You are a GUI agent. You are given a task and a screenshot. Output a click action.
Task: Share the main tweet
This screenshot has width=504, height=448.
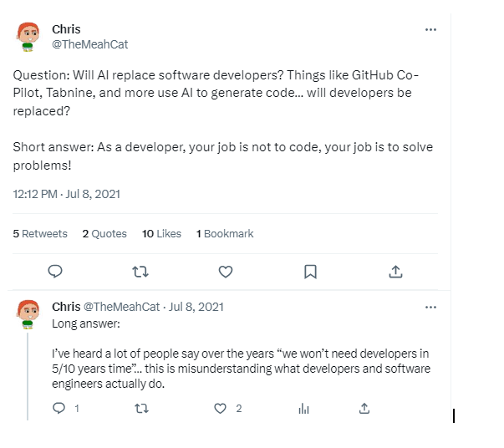pyautogui.click(x=396, y=271)
